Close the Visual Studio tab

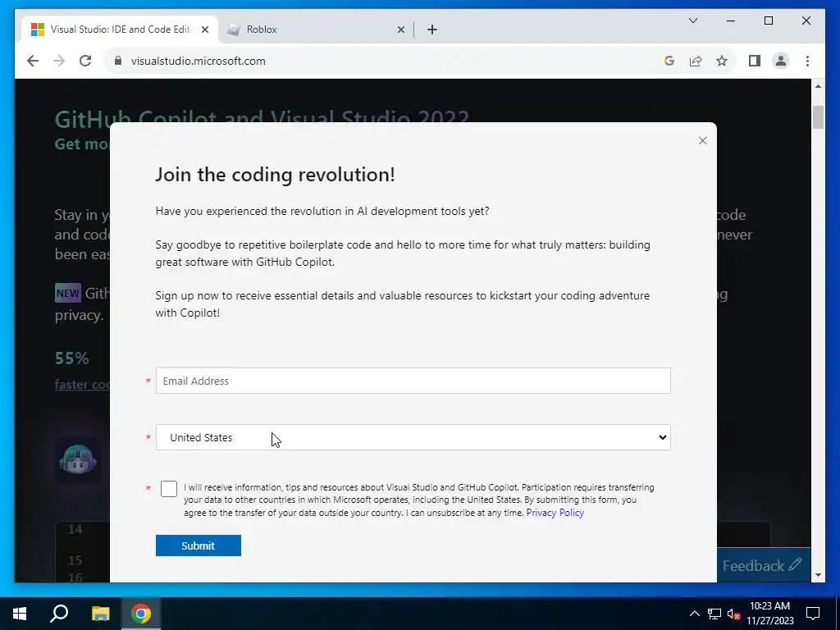204,30
